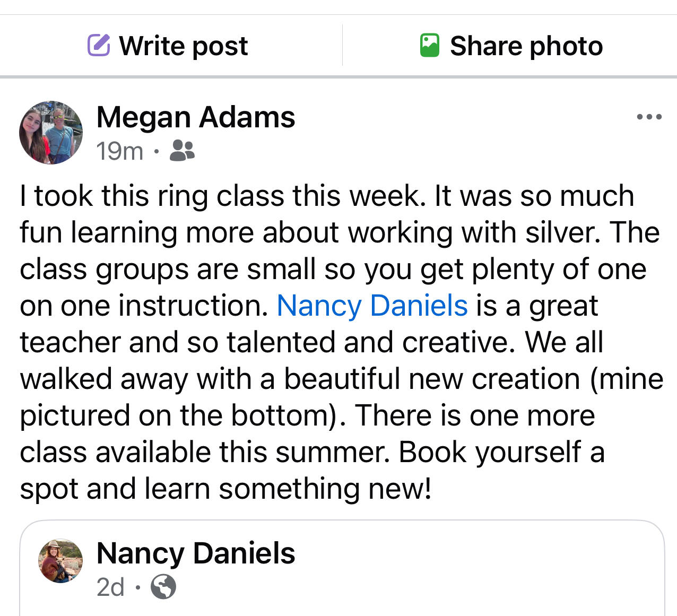The image size is (677, 616).
Task: Tap the purple Write post pencil icon
Action: click(x=99, y=45)
